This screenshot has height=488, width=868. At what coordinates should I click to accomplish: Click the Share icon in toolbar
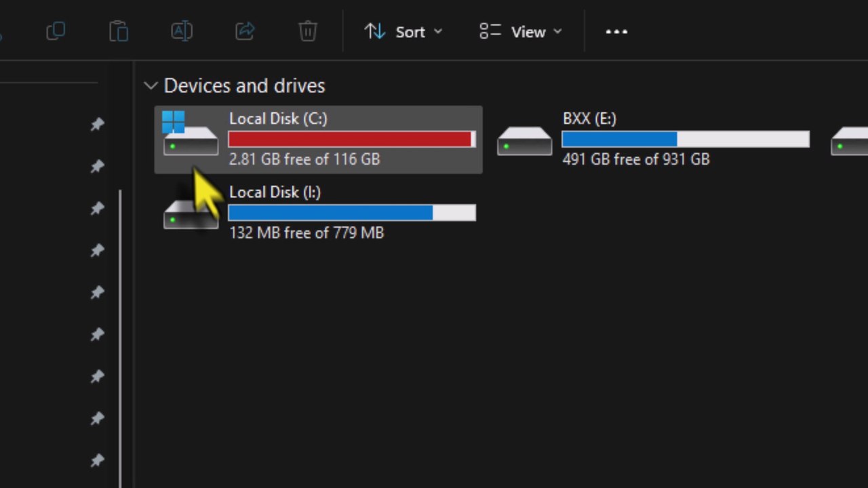tap(245, 31)
